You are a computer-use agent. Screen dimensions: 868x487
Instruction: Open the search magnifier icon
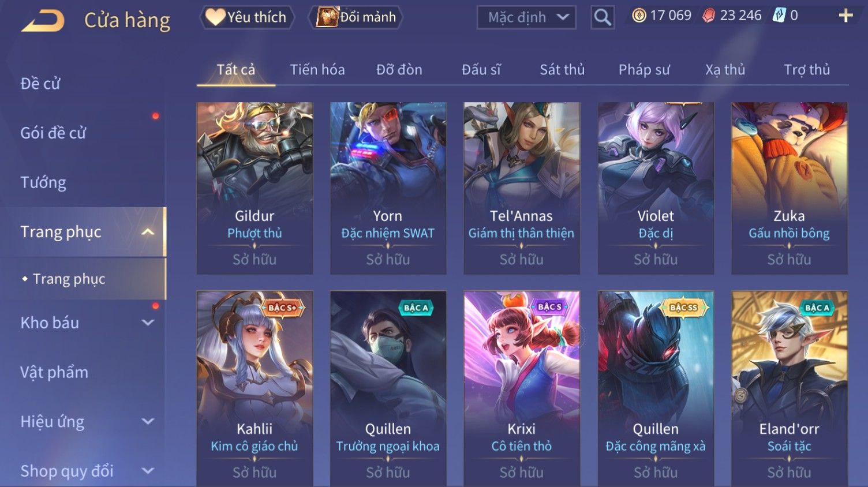point(603,17)
